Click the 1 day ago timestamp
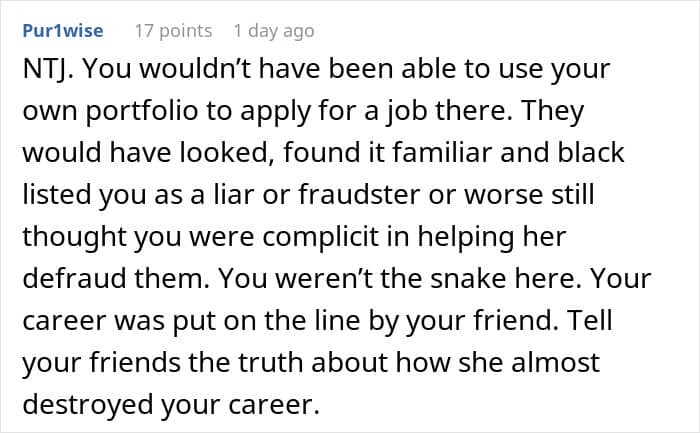Screen dimensions: 700x433 273,31
